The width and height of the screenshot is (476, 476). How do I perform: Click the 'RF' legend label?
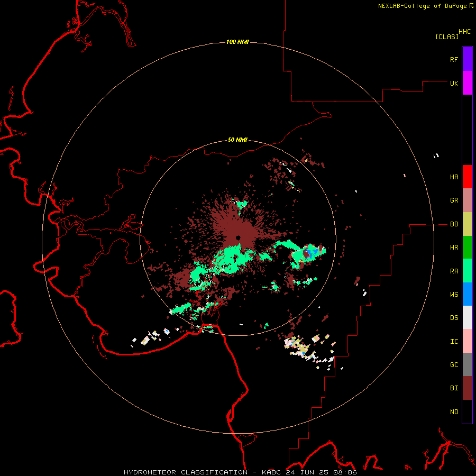pos(454,59)
